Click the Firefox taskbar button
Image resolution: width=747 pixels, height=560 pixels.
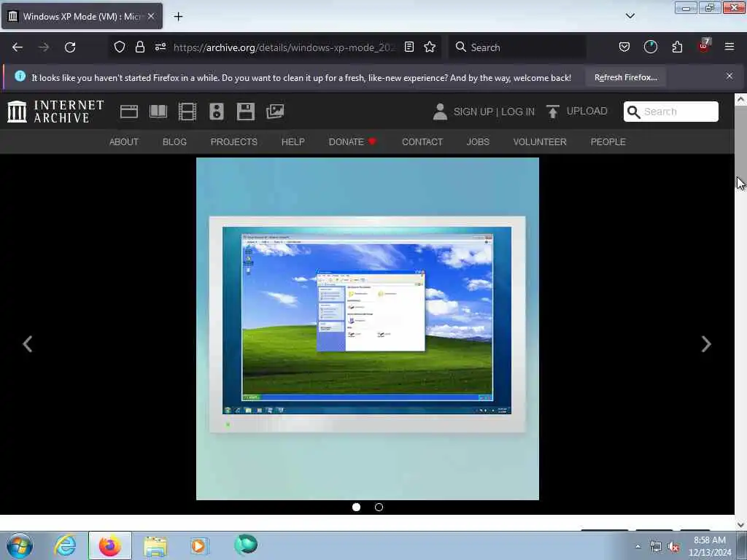tap(110, 545)
